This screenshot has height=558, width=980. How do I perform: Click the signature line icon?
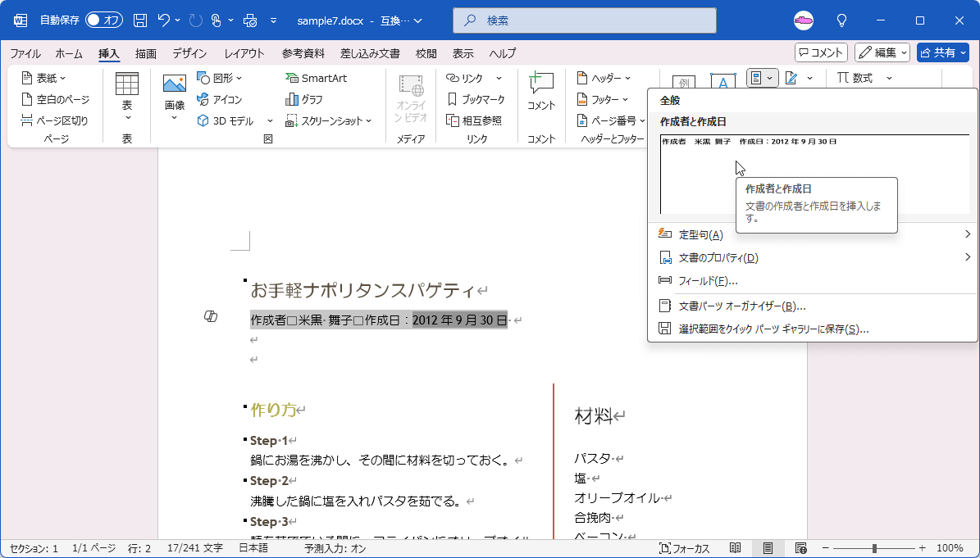coord(791,78)
